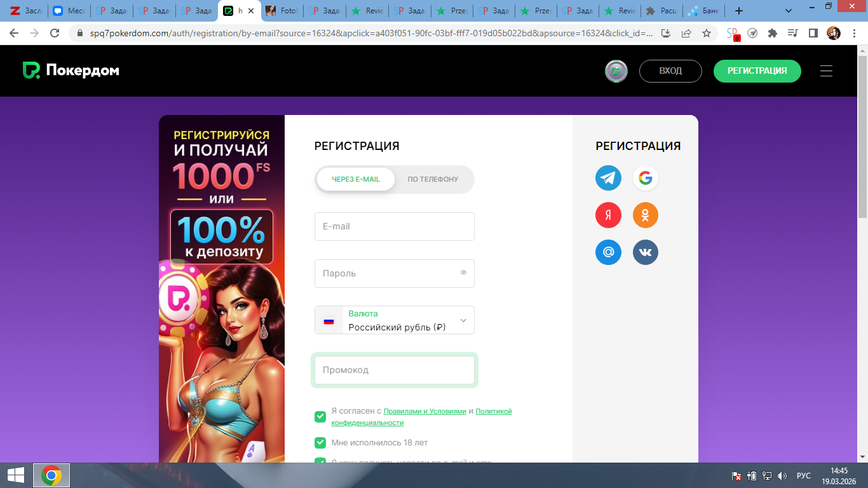Choose the Yandex registration icon
Screen dimensions: 868x488
608,215
